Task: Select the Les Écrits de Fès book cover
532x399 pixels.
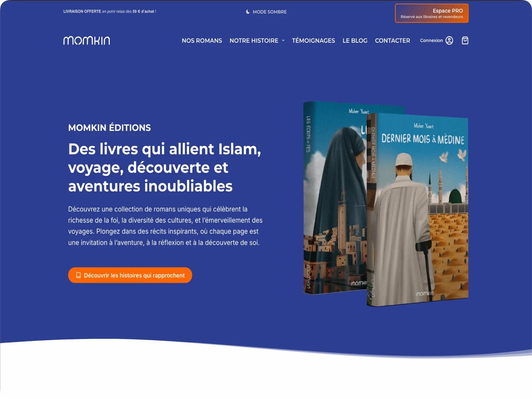Action: tap(334, 198)
